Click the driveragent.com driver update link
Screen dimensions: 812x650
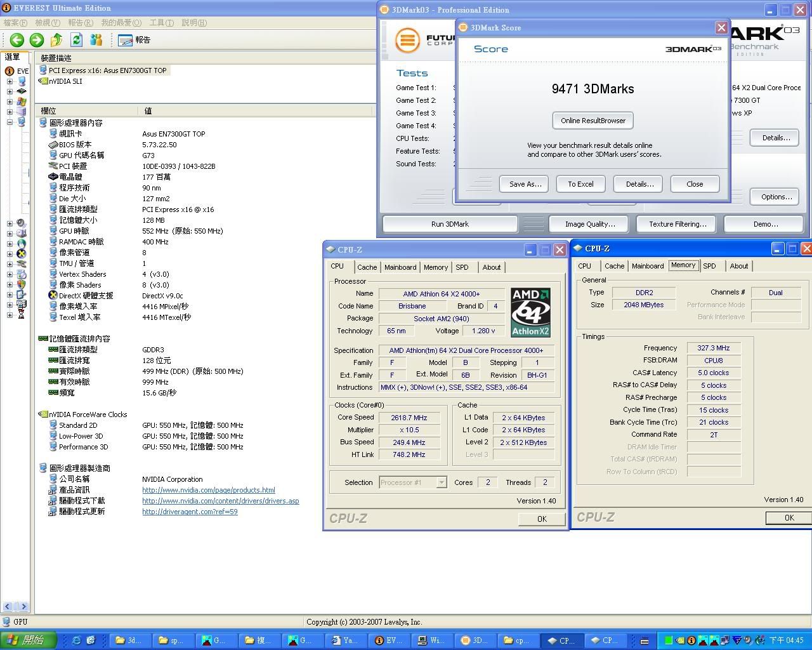click(x=190, y=512)
